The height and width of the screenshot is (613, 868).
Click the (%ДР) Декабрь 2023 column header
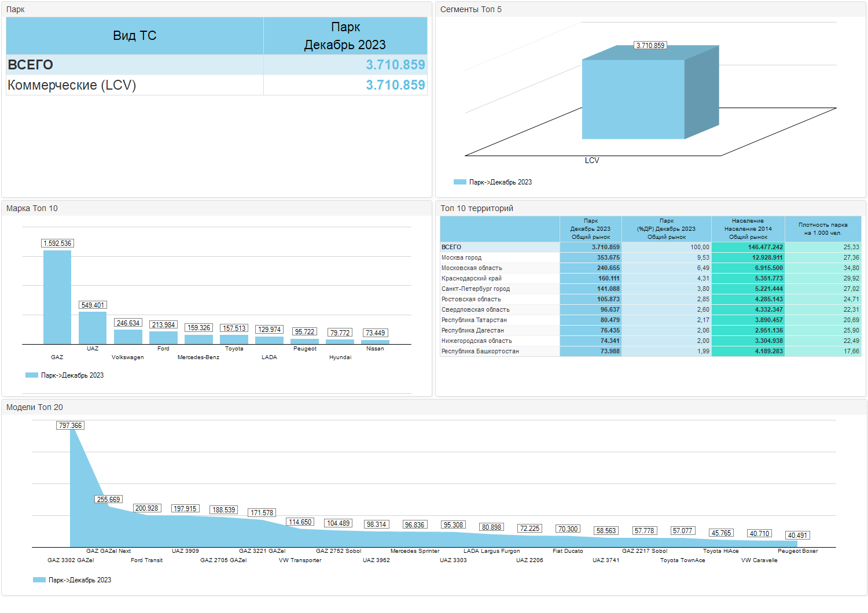(x=667, y=229)
